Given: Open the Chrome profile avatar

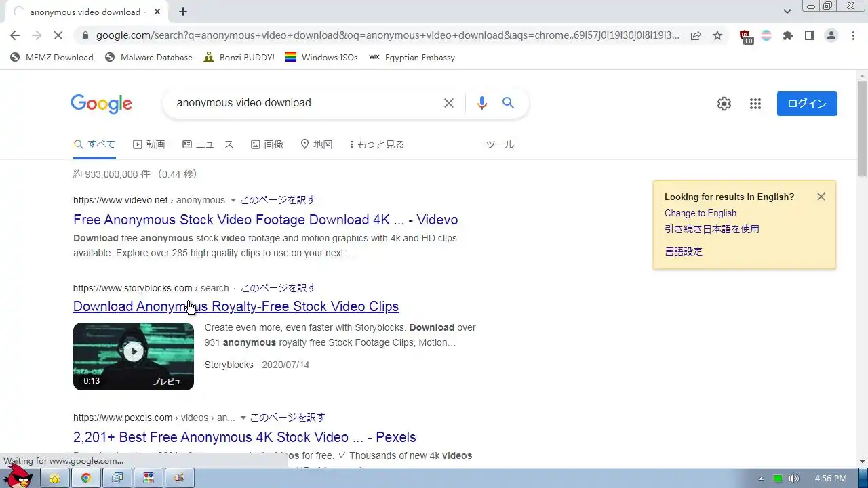Looking at the screenshot, I should (831, 36).
